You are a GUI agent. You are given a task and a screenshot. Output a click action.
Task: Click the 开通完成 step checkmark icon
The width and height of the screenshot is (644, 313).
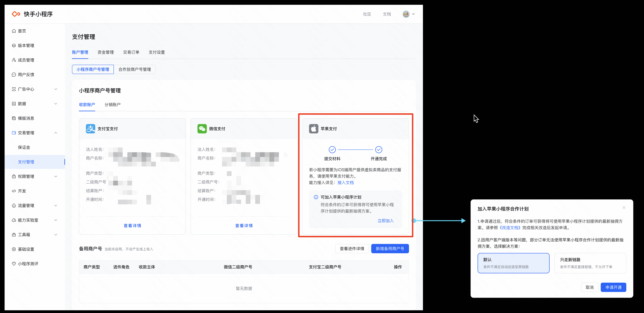(x=379, y=150)
